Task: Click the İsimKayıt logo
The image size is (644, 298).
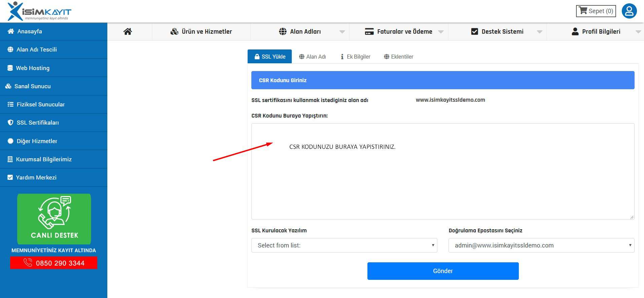Action: tap(39, 11)
